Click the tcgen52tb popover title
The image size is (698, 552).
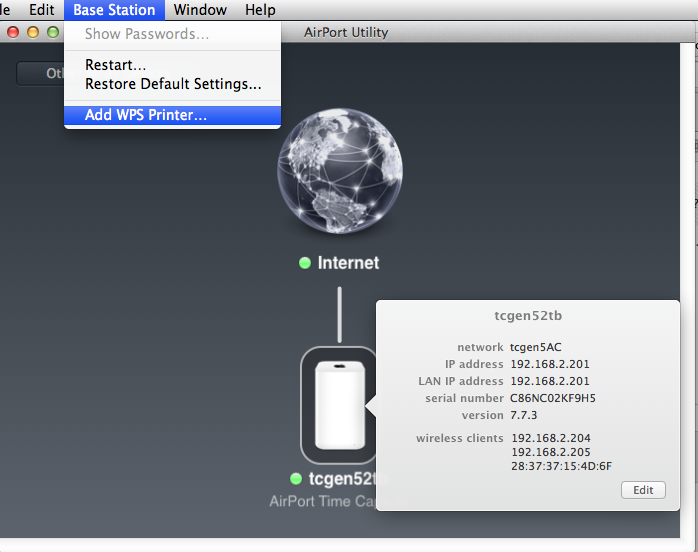[x=528, y=316]
